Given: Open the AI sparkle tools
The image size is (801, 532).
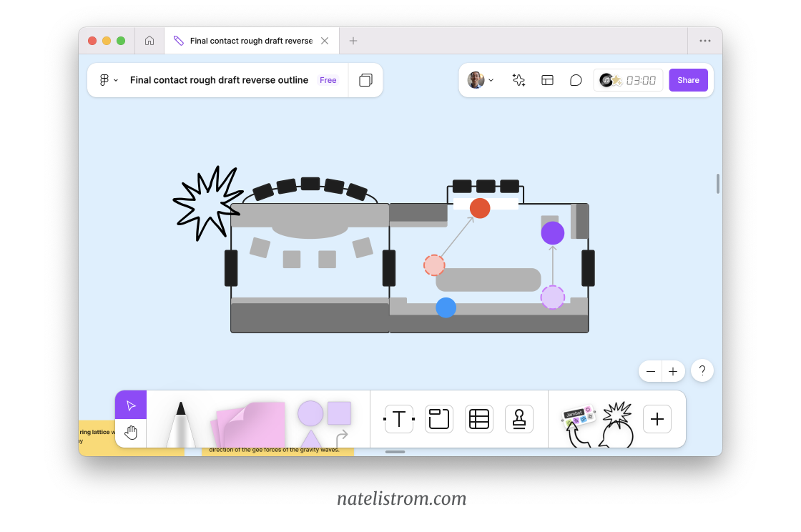Looking at the screenshot, I should click(x=519, y=80).
